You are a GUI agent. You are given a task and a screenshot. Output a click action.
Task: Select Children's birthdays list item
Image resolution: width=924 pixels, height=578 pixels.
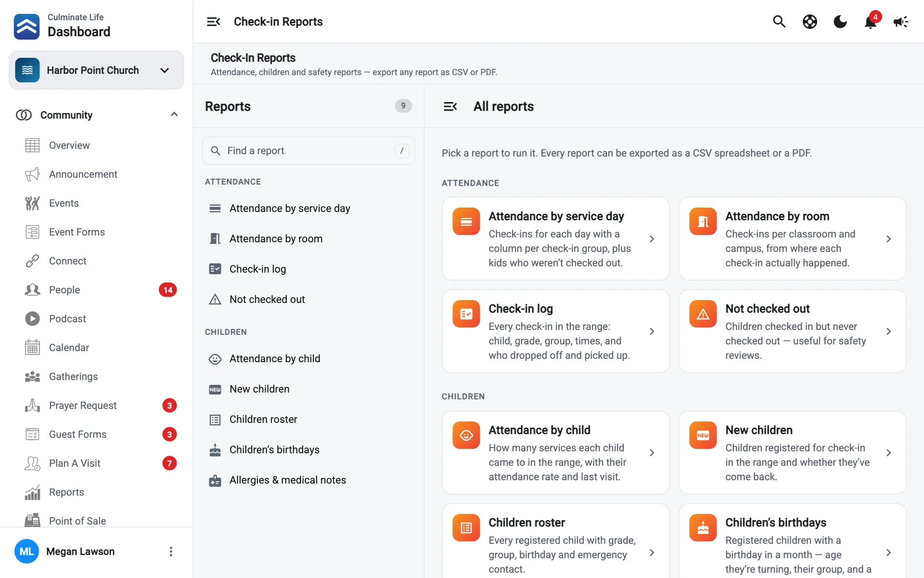click(x=308, y=450)
